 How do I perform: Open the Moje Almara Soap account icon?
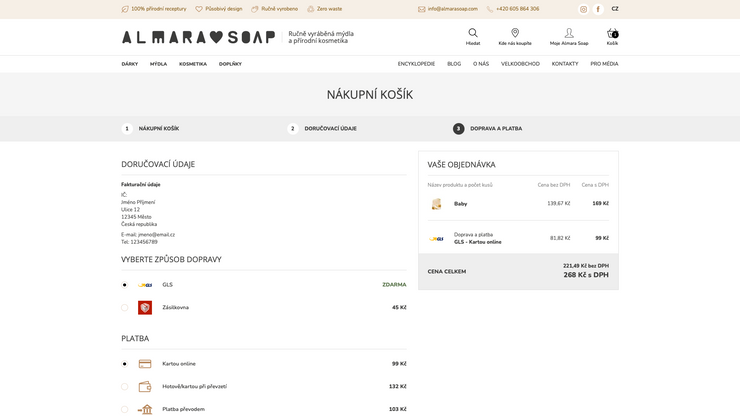569,34
